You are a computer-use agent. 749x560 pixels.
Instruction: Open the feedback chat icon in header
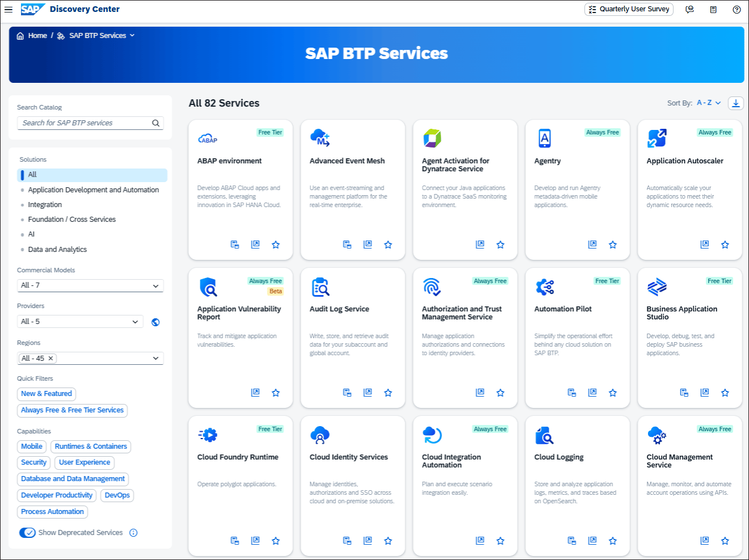point(690,10)
